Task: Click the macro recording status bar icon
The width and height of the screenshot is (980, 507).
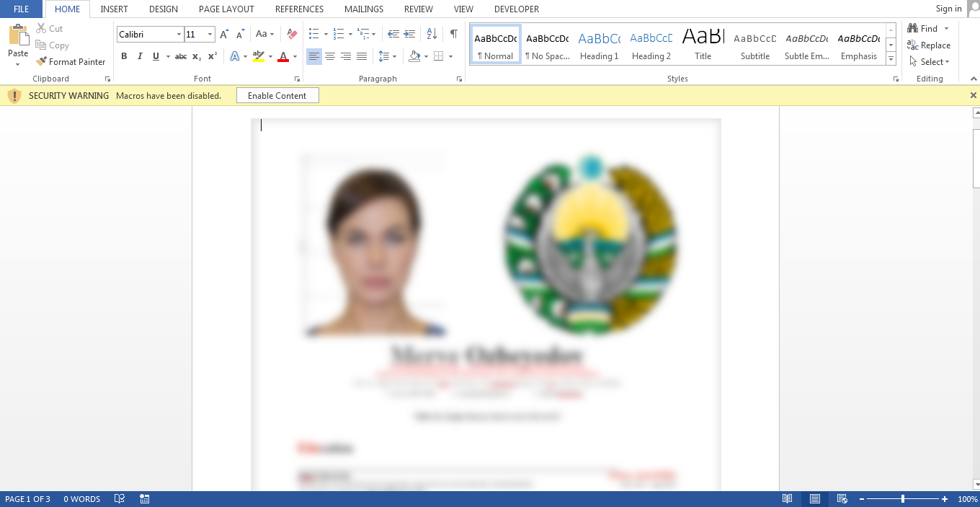Action: click(145, 499)
